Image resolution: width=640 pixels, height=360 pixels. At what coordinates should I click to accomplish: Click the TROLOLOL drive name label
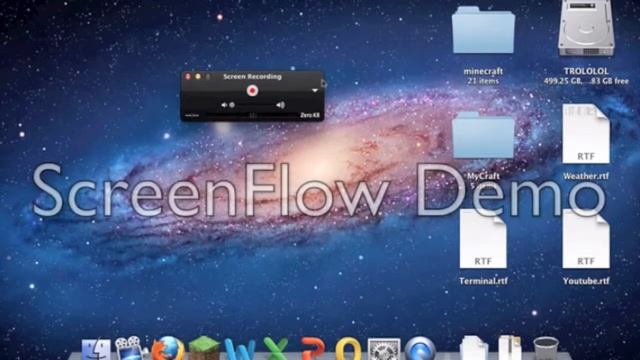[x=586, y=71]
